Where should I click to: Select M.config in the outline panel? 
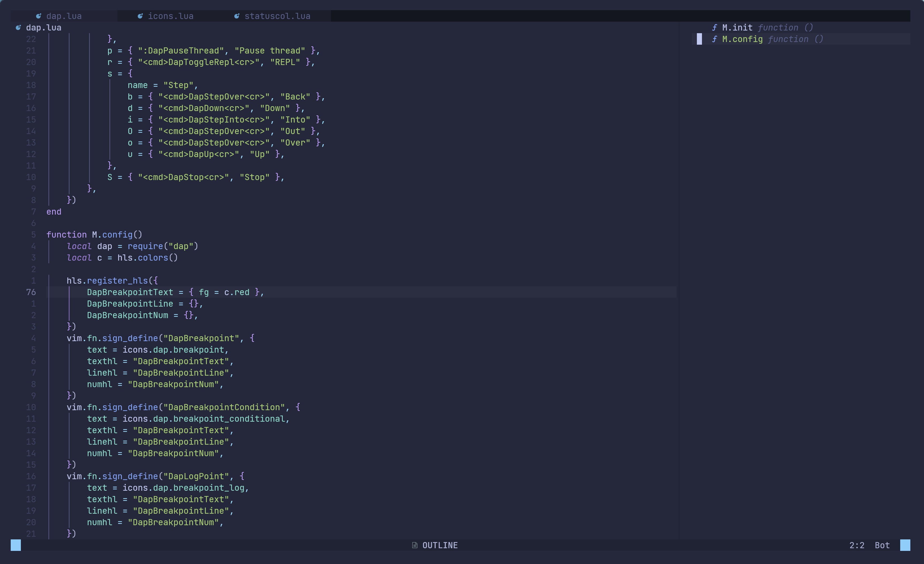coord(743,39)
